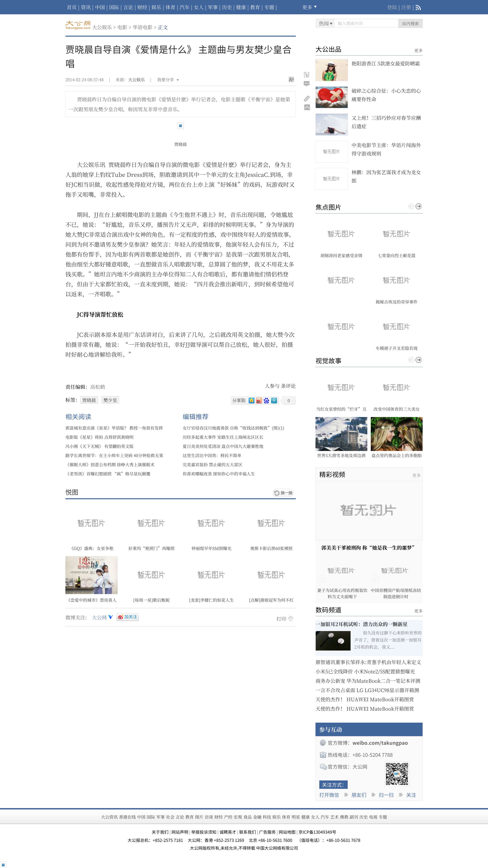Viewport: 488px width, 868px height.
Task: Click the RSS feed icon
Action: [x=418, y=7]
